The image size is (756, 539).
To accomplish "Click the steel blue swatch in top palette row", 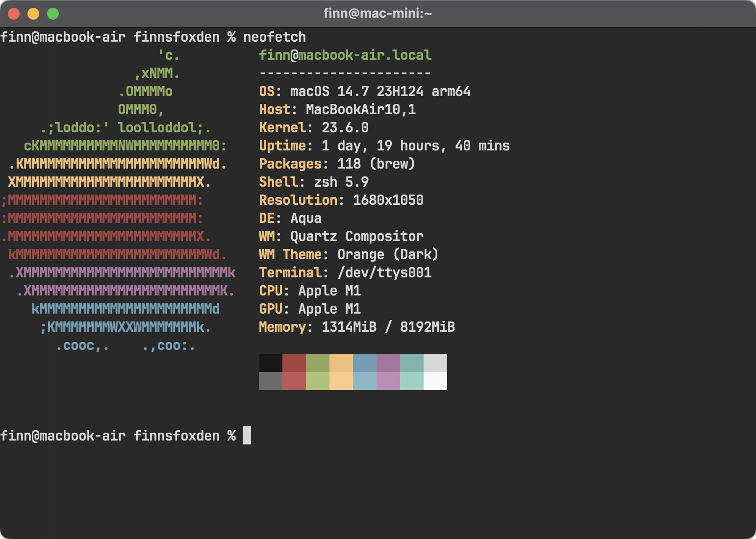I will (x=365, y=363).
